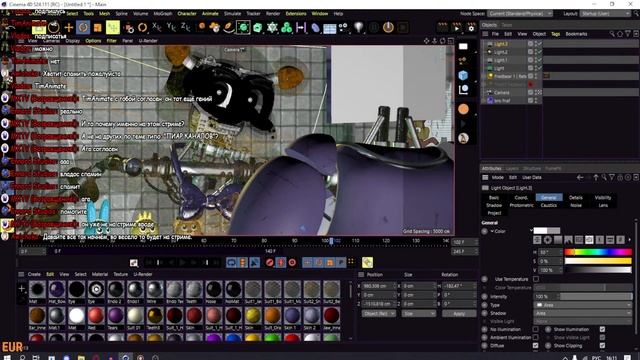Open User Data menu in Attributes
Viewport: 640px width, 360px height.
pos(532,178)
